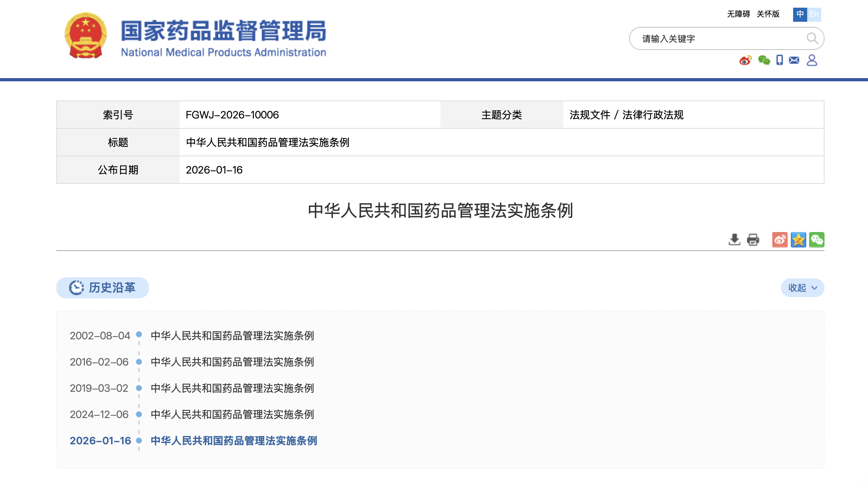The image size is (868, 484).
Task: Open the 2024-12-06 version of the regulation
Action: click(x=232, y=414)
